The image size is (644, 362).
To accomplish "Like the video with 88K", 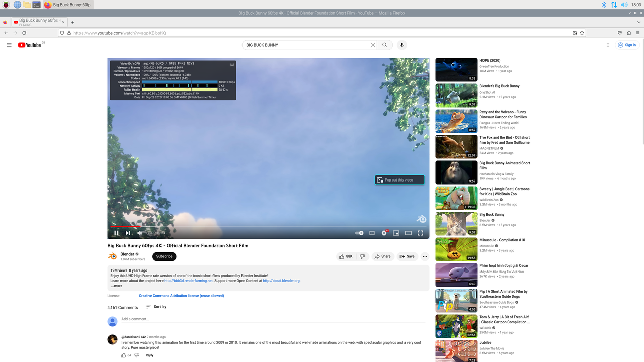I will pos(346,256).
